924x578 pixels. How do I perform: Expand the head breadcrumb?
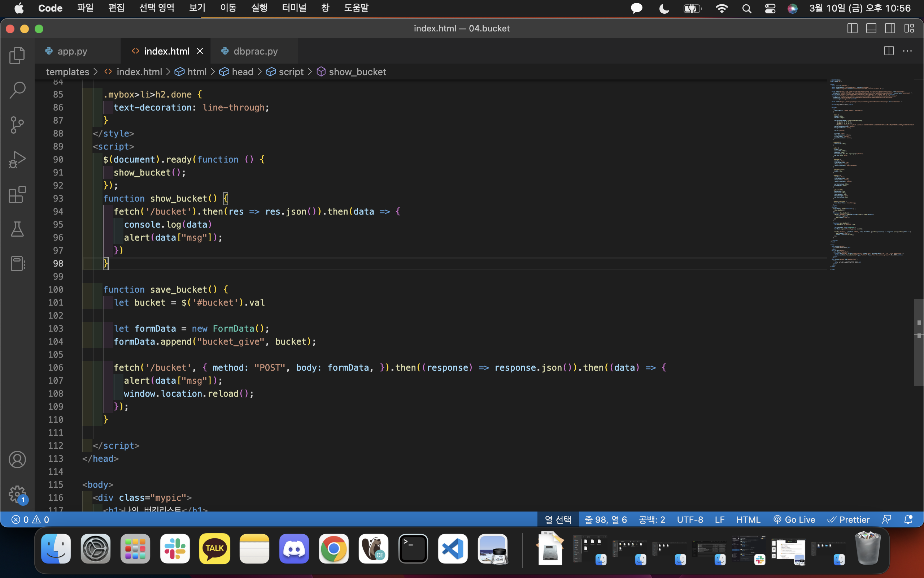[x=237, y=72]
